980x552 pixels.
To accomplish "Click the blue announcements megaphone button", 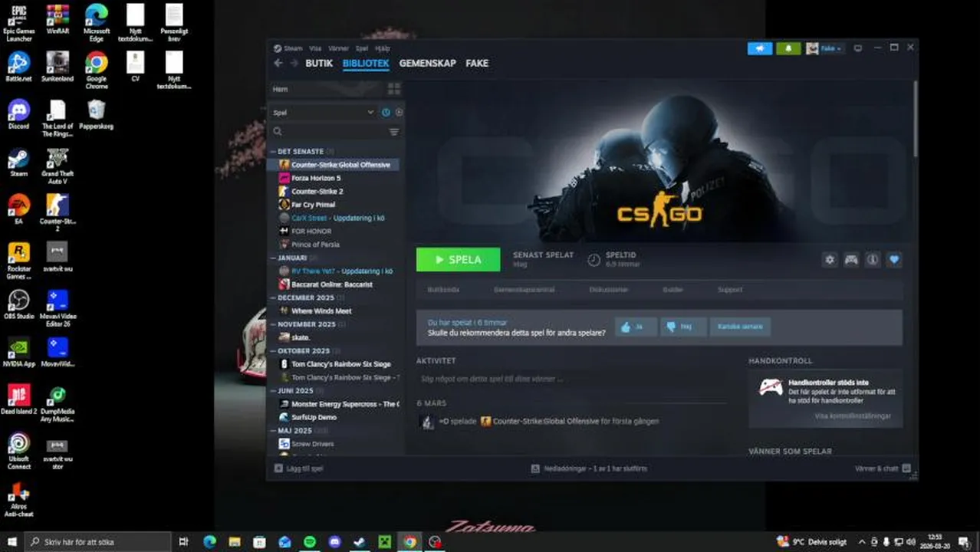I will coord(760,48).
